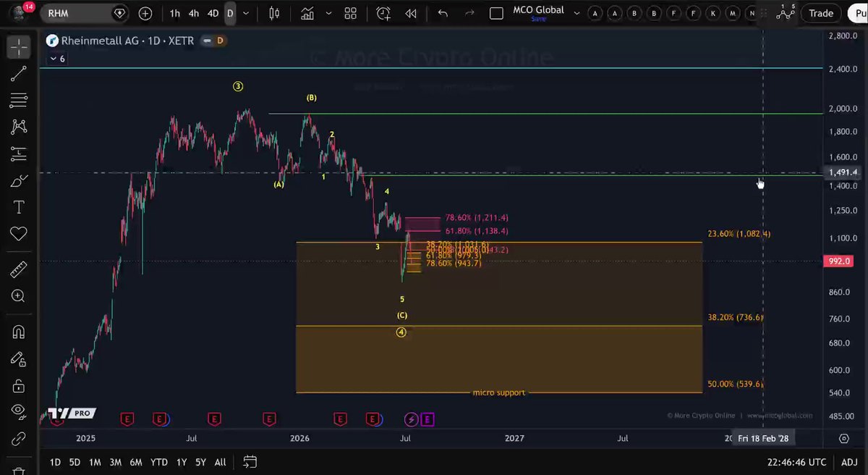Activate the ruler measure tool

19,269
